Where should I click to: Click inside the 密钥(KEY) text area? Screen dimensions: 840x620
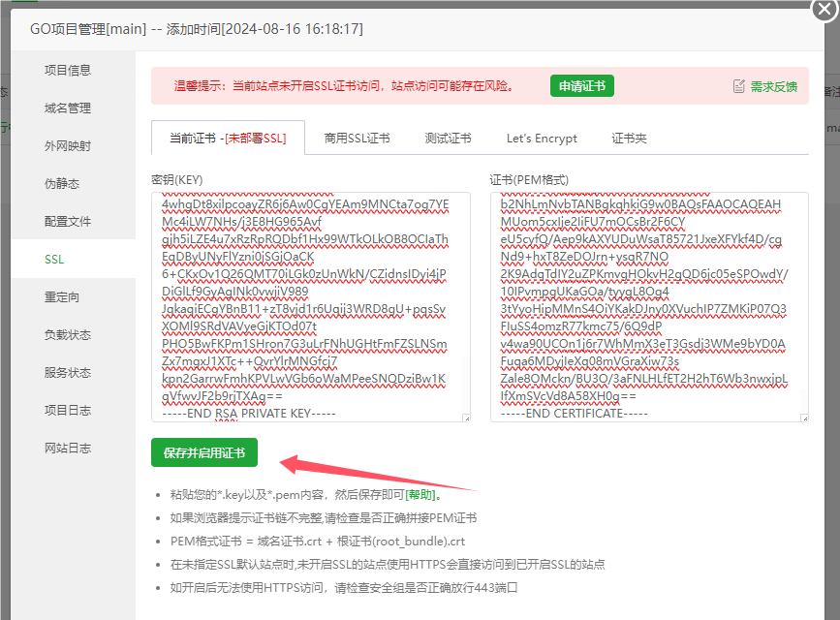(x=310, y=306)
